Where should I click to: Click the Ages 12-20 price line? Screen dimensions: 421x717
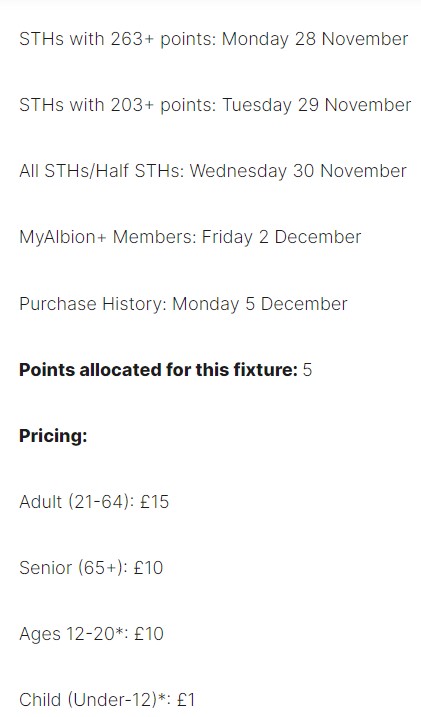pyautogui.click(x=91, y=634)
